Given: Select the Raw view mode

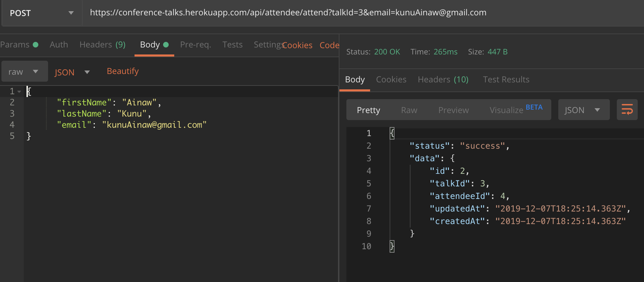Looking at the screenshot, I should [x=409, y=110].
